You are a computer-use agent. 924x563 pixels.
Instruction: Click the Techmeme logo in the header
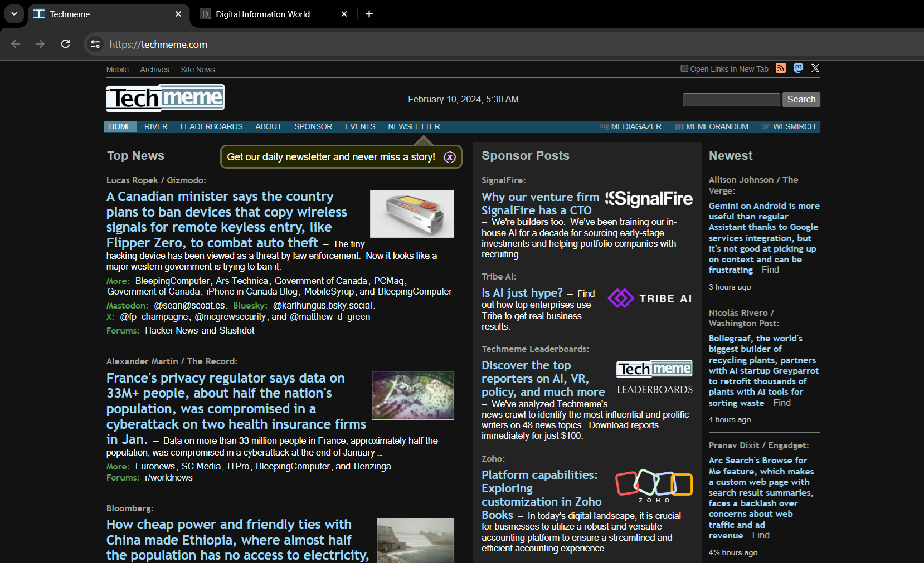[166, 98]
